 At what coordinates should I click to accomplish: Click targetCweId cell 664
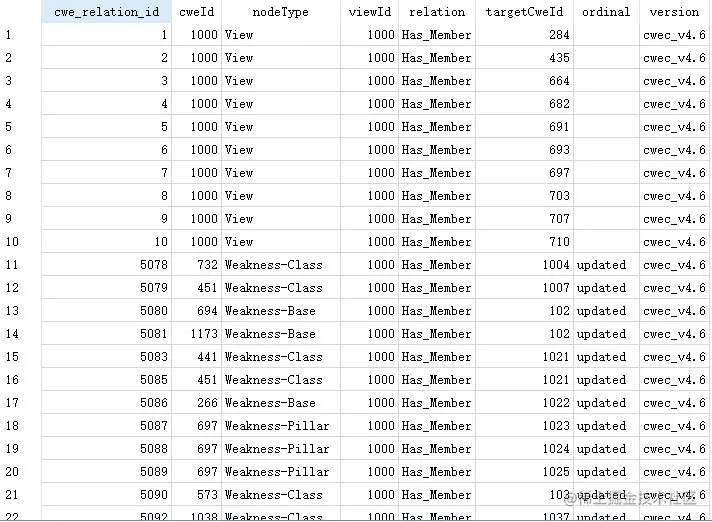[524, 80]
